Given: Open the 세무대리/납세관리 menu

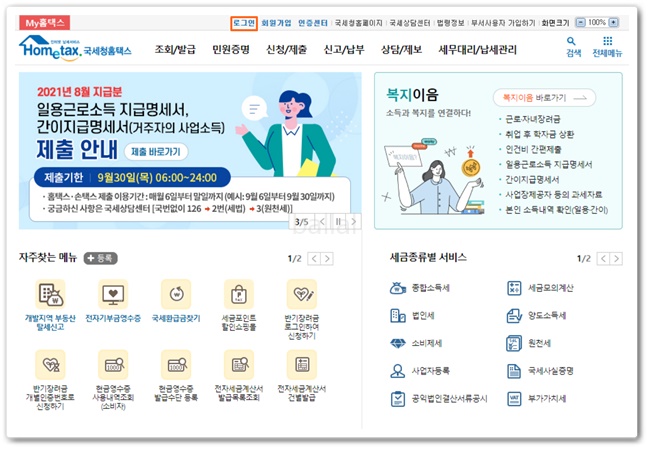Looking at the screenshot, I should [478, 50].
